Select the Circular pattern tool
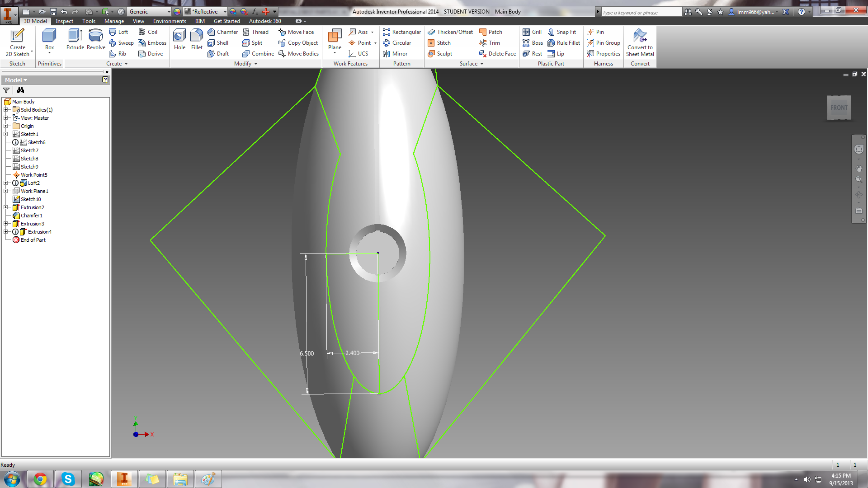 click(x=397, y=43)
